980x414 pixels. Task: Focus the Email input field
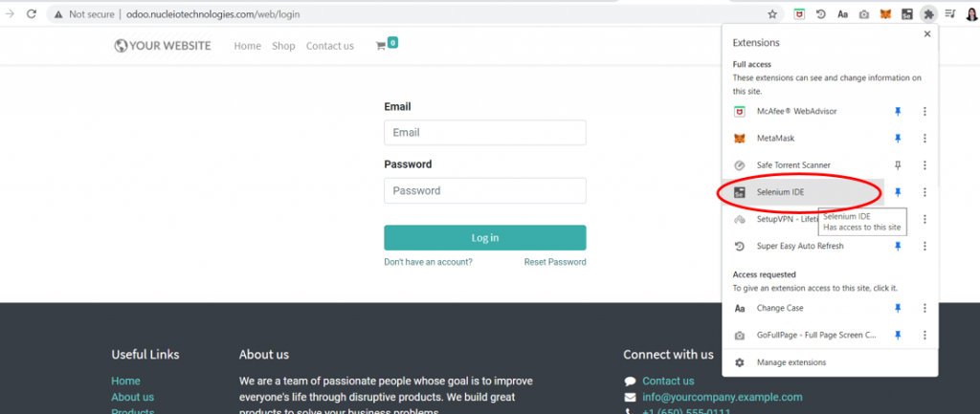(485, 132)
